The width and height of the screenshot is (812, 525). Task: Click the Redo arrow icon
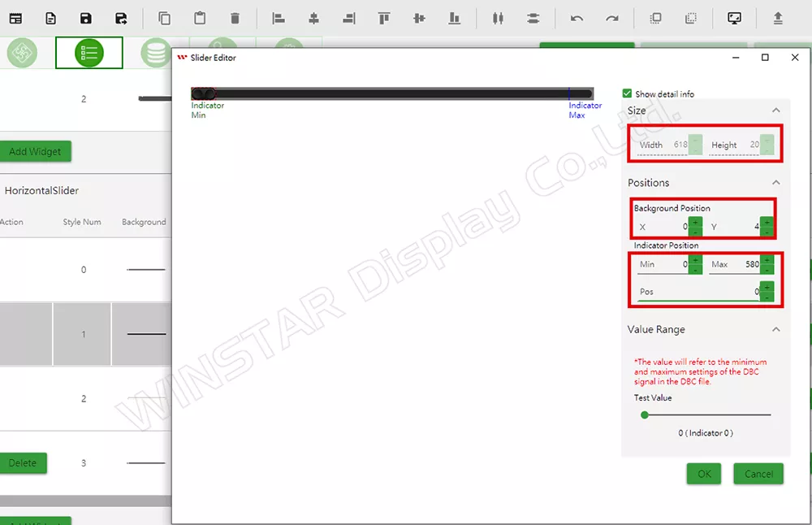[612, 18]
